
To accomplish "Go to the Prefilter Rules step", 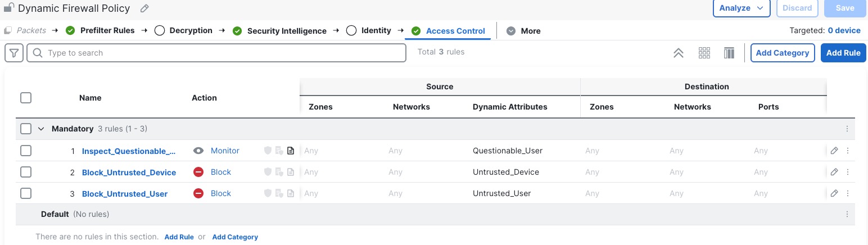I will click(x=107, y=30).
